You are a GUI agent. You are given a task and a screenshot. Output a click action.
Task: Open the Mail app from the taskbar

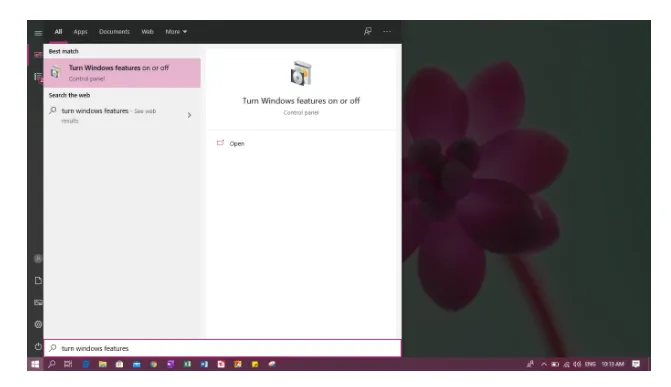pos(137,365)
